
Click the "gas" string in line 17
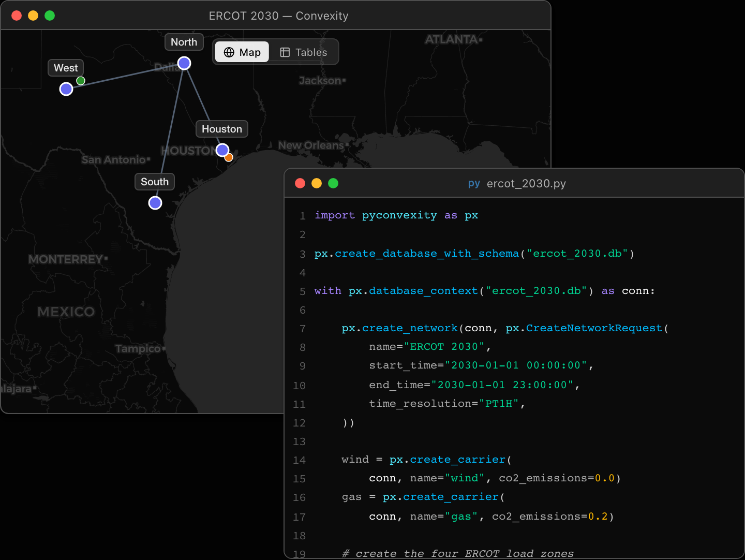[x=461, y=517]
